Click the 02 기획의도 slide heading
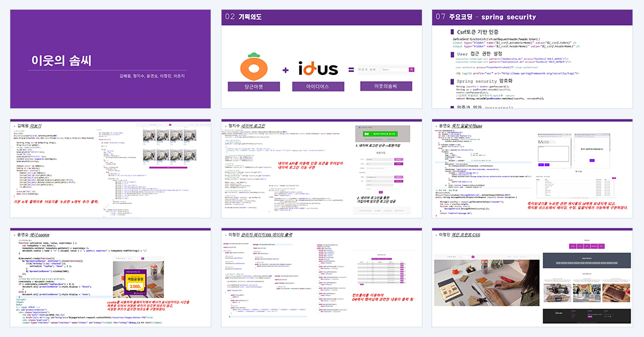Viewport: 644px width, 337px height. 243,17
